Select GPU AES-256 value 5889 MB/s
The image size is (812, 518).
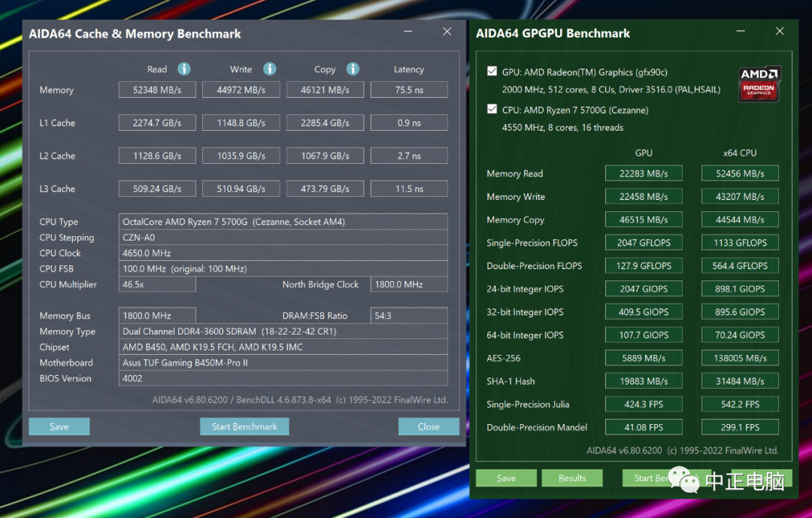tap(644, 358)
